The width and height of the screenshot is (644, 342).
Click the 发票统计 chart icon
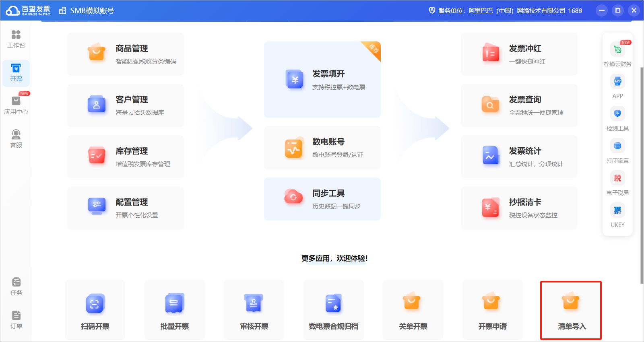tap(490, 155)
